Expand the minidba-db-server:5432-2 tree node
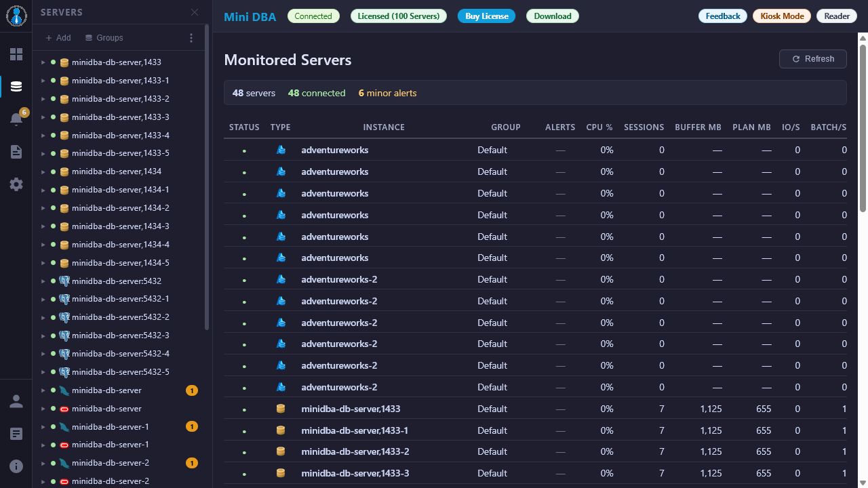Image resolution: width=868 pixels, height=488 pixels. pyautogui.click(x=43, y=317)
